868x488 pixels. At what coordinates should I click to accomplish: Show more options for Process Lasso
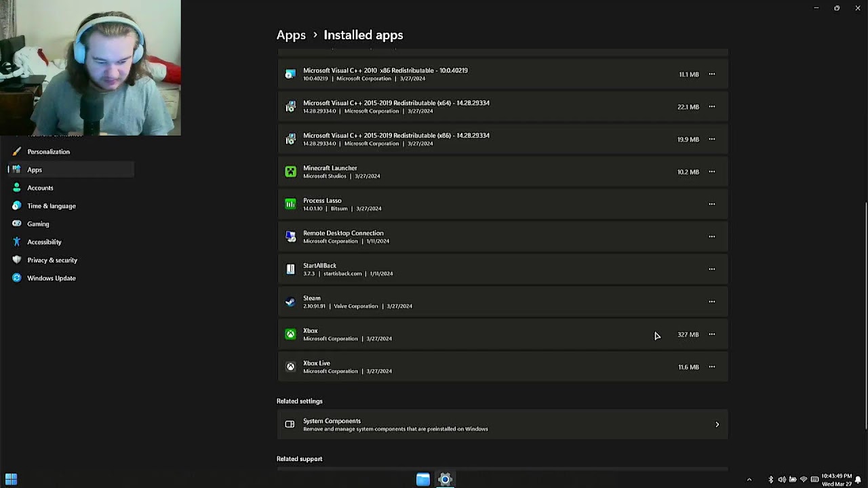[711, 204]
